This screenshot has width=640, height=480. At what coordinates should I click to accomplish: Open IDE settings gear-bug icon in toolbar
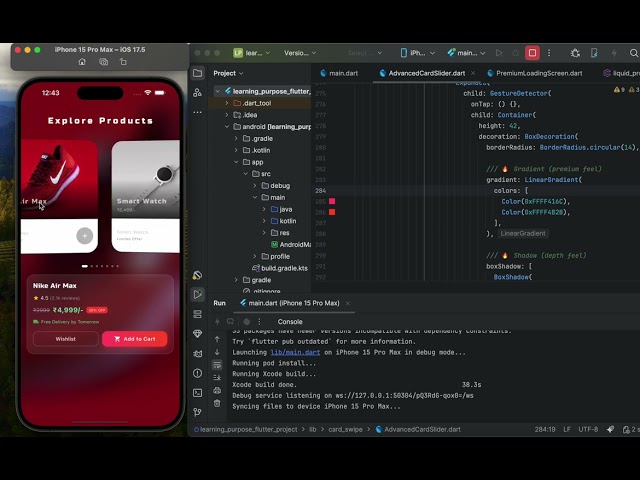(575, 53)
